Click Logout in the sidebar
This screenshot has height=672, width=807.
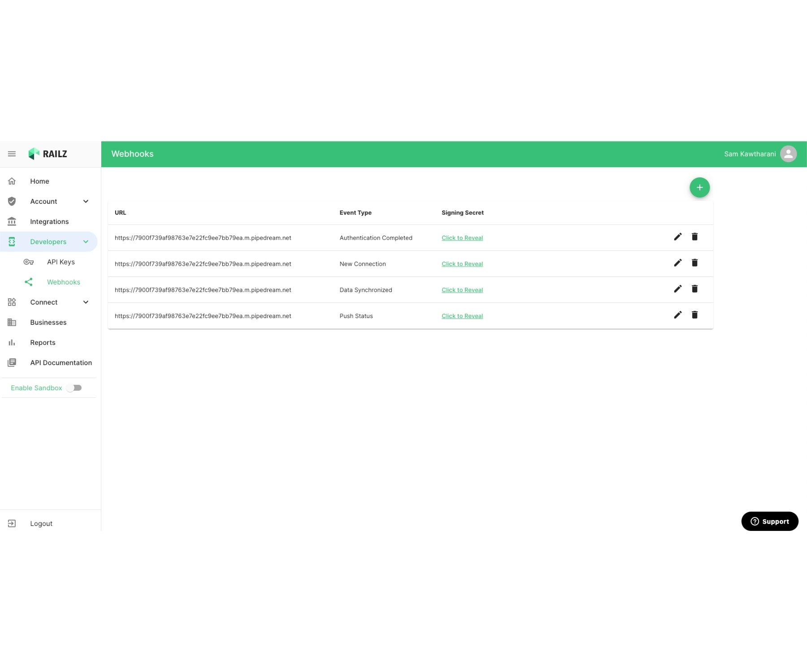point(41,524)
